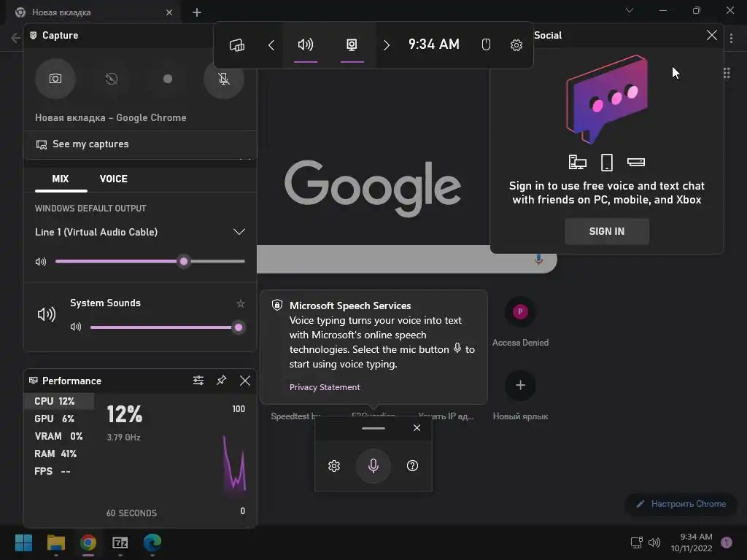
Task: Open the Windows Start menu
Action: coord(23,542)
